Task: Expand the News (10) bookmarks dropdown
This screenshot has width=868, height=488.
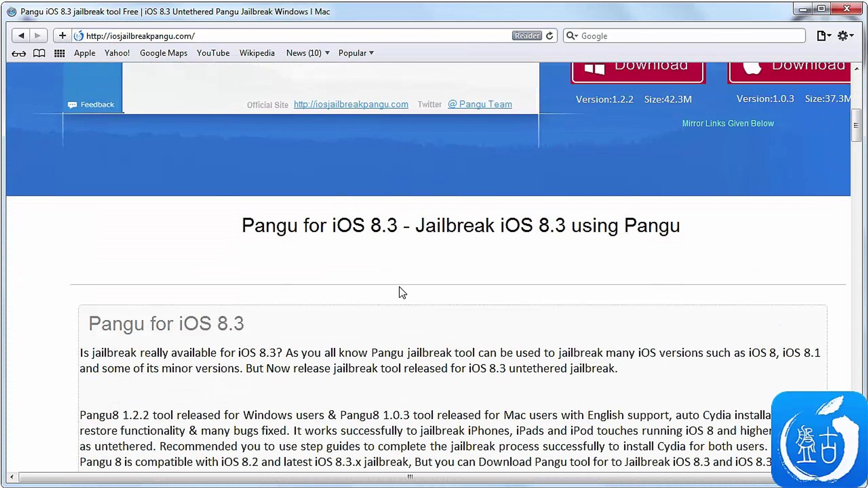Action: [x=307, y=53]
